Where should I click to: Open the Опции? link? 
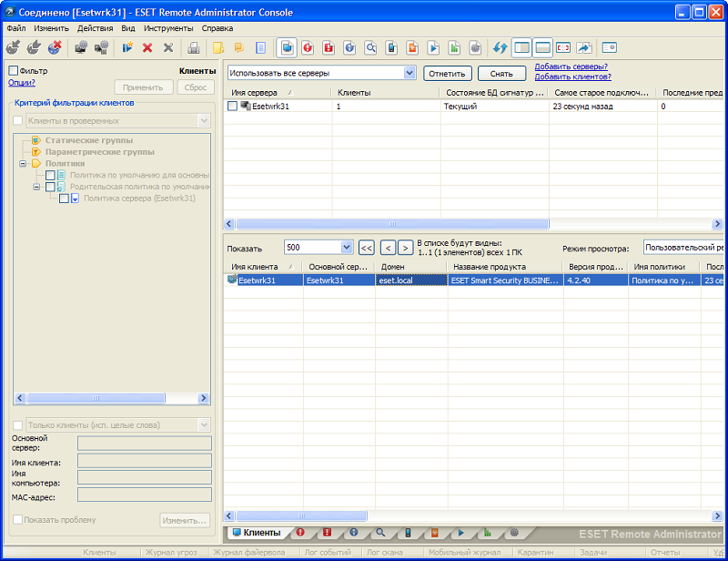coord(21,83)
